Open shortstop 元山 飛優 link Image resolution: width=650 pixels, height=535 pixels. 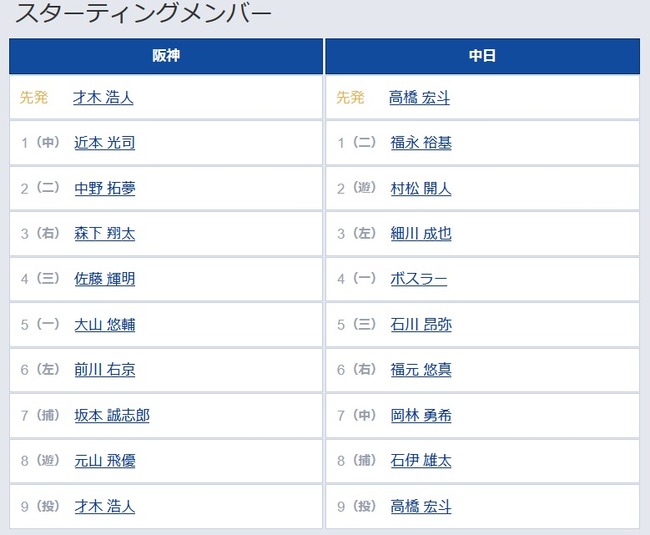(104, 460)
